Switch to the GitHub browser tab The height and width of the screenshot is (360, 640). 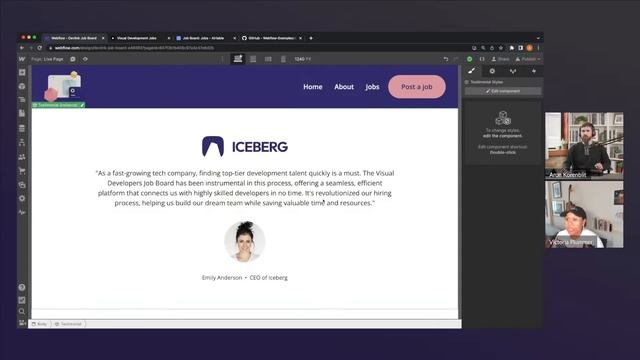point(271,38)
